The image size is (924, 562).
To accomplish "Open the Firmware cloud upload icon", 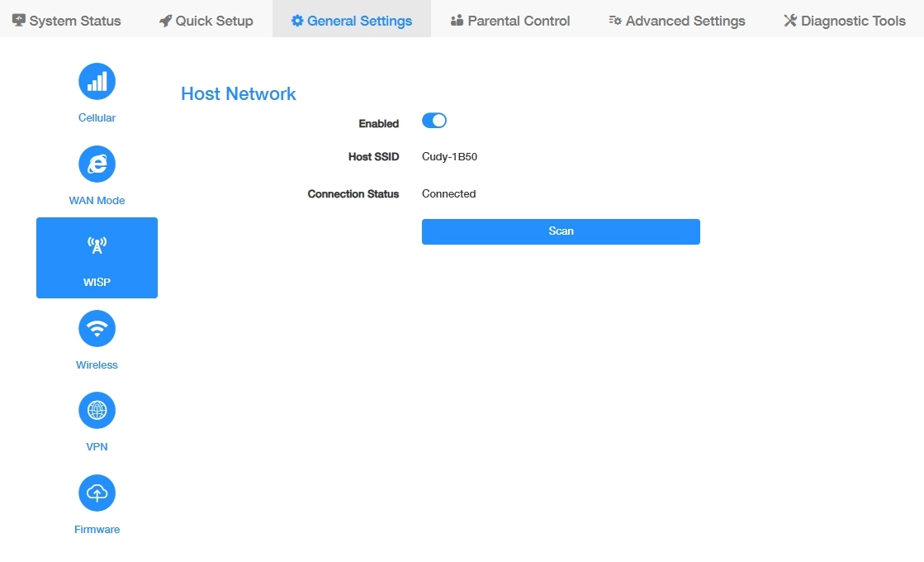I will 97,493.
